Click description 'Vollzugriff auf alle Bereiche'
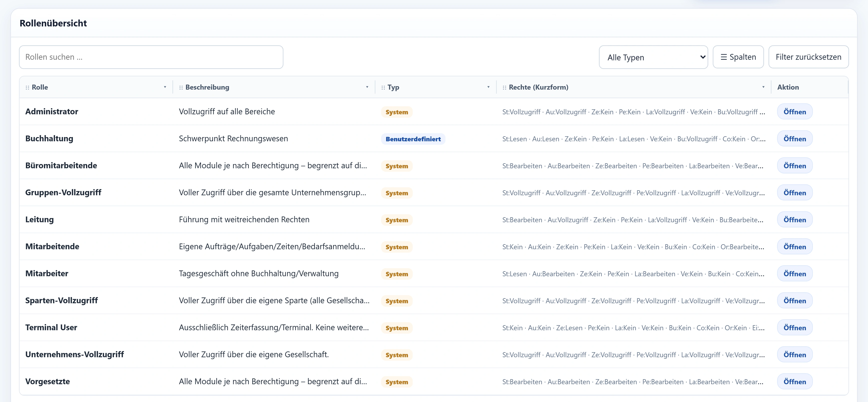Viewport: 868px width, 402px height. 227,111
